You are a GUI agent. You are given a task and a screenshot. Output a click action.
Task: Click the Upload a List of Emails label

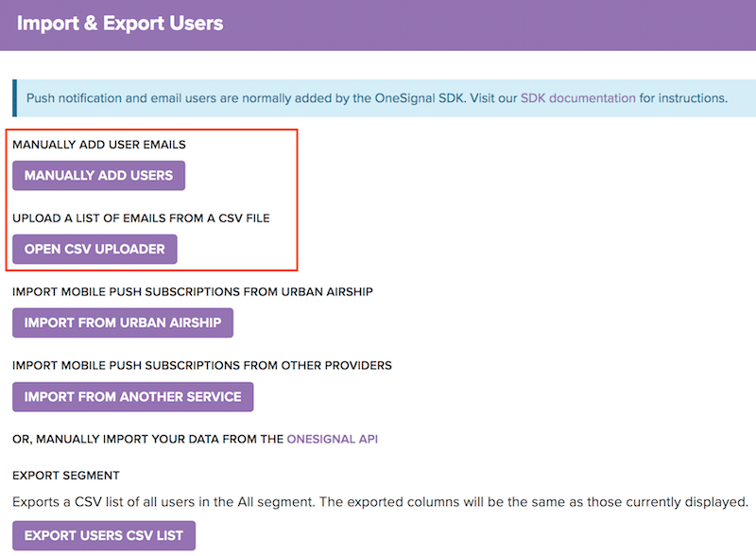click(141, 218)
